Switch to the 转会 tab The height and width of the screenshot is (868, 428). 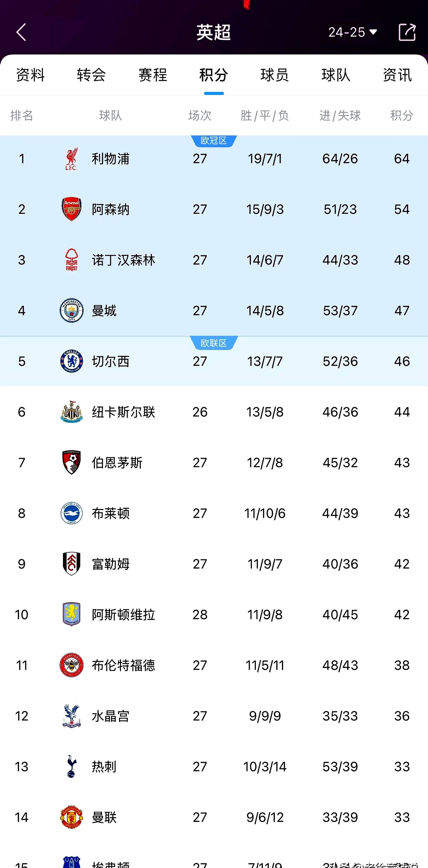pos(91,75)
